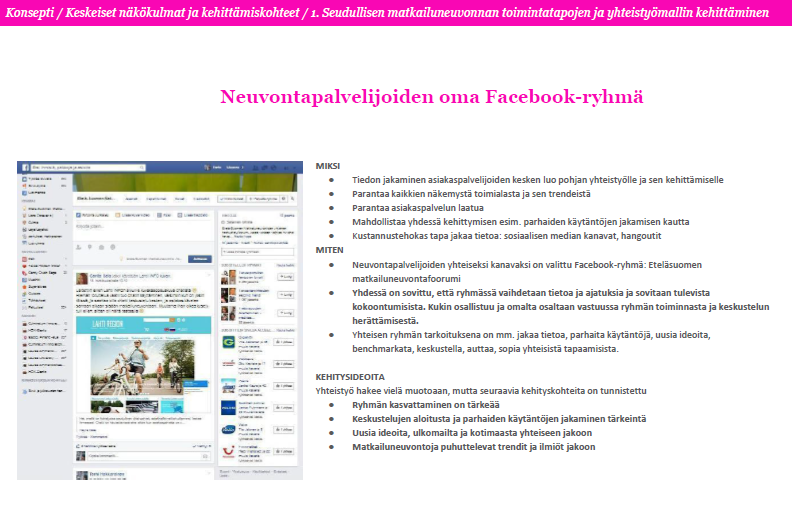
Task: Click the camera icon in the post composer
Action: tap(102, 247)
